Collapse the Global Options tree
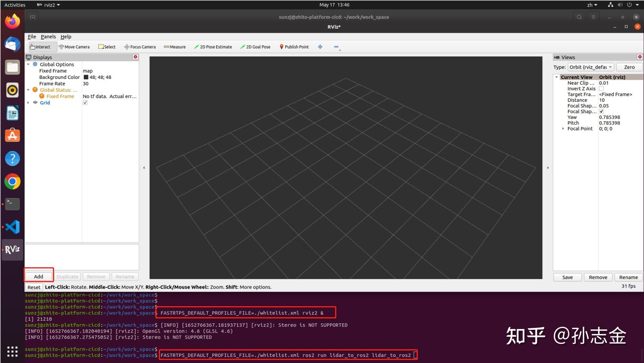The width and height of the screenshot is (644, 363). (28, 64)
